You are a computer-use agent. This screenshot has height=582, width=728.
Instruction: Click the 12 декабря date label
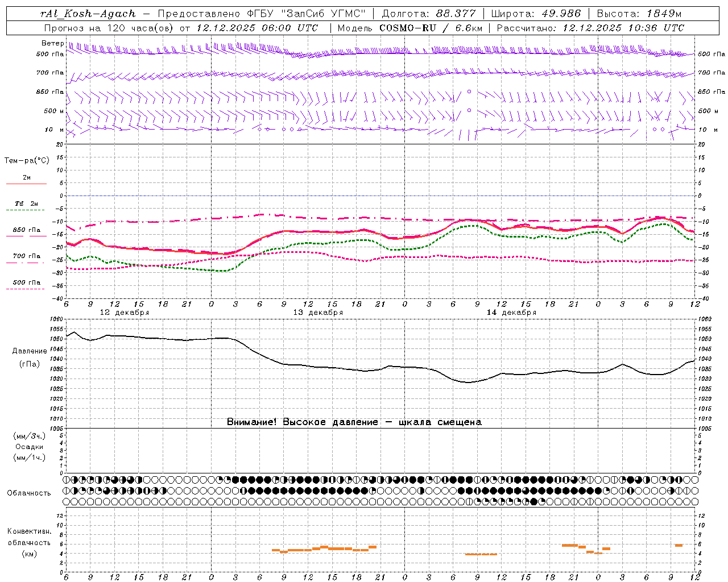[125, 313]
